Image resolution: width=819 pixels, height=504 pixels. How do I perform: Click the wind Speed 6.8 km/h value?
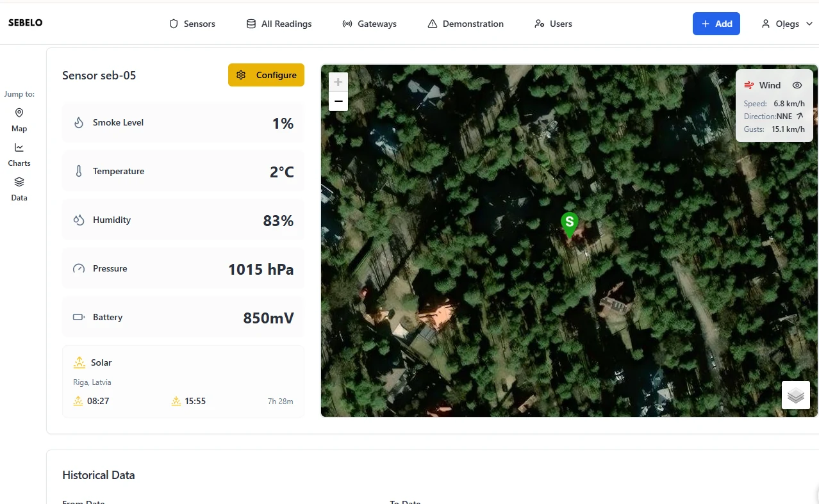pos(789,103)
